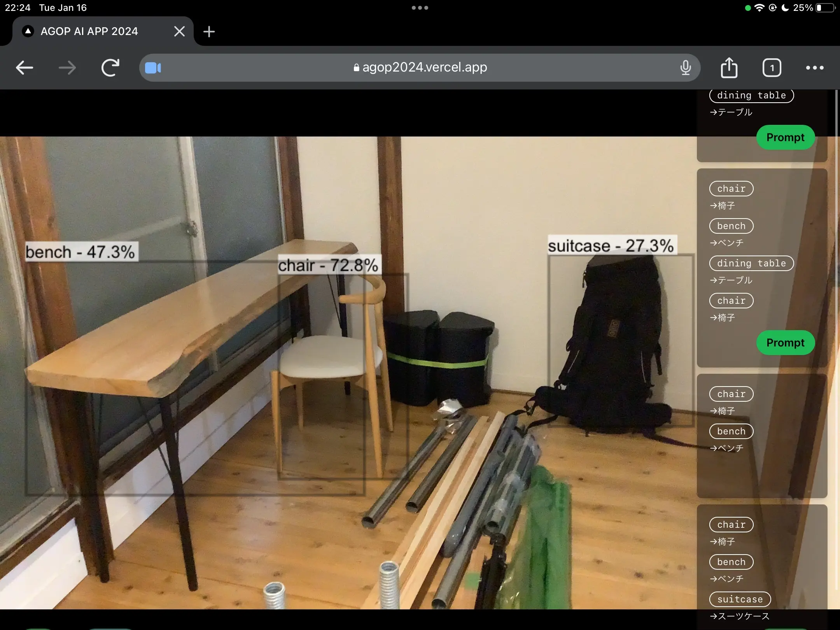Tap the partially visible top dining table tag
The width and height of the screenshot is (840, 630).
coord(751,96)
